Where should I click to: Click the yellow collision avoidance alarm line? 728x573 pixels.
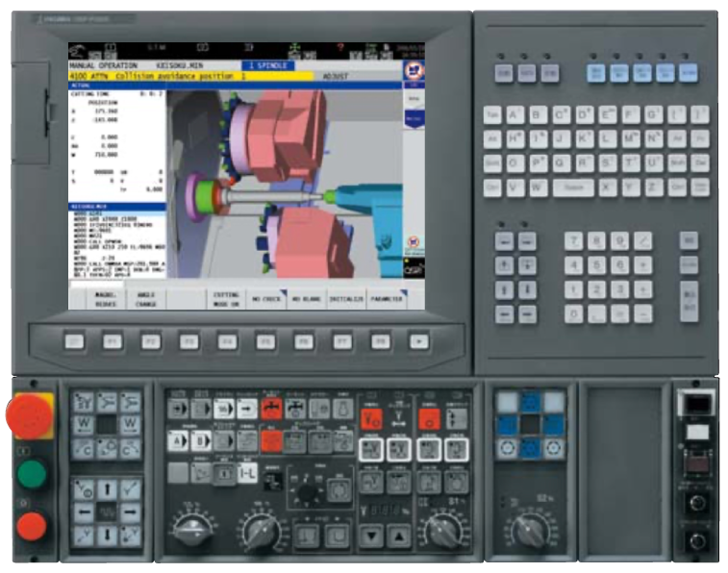(190, 76)
